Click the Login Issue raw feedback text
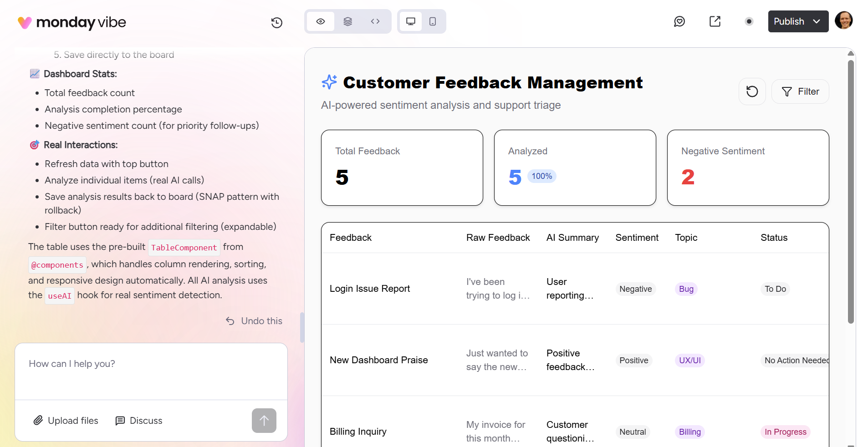Screen dimensions: 868x447 (x=498, y=289)
